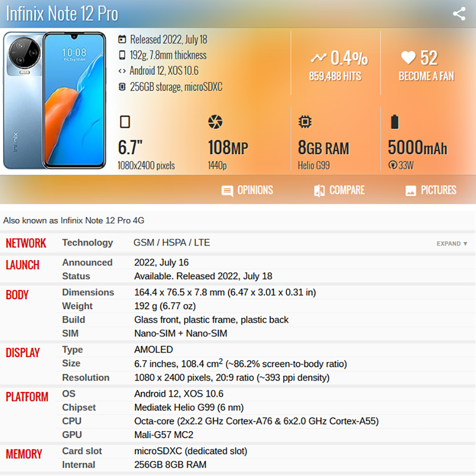Click the share icon in header
The height and width of the screenshot is (476, 476).
point(459,14)
